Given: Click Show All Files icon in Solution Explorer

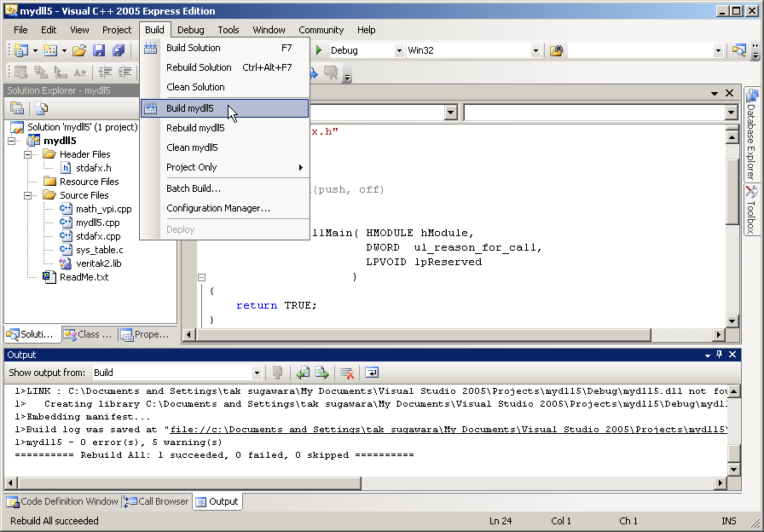Looking at the screenshot, I should (x=42, y=108).
